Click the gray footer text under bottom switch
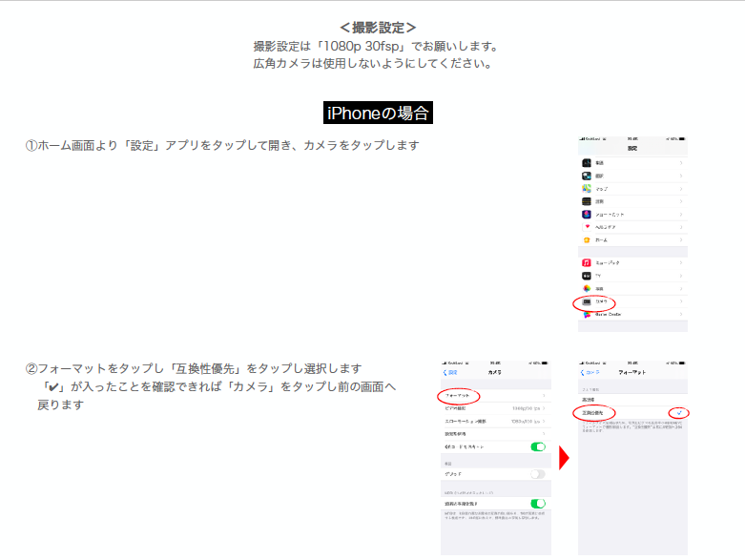The height and width of the screenshot is (560, 745). point(495,516)
